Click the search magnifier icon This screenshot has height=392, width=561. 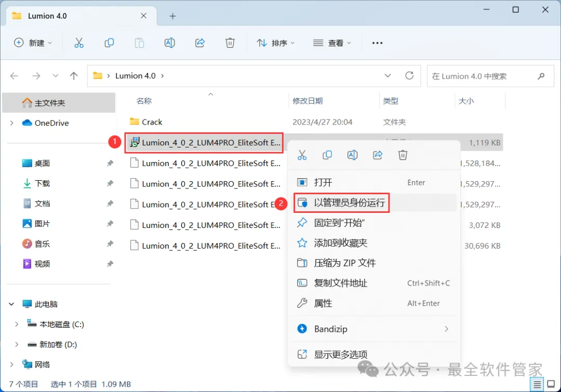(x=541, y=76)
